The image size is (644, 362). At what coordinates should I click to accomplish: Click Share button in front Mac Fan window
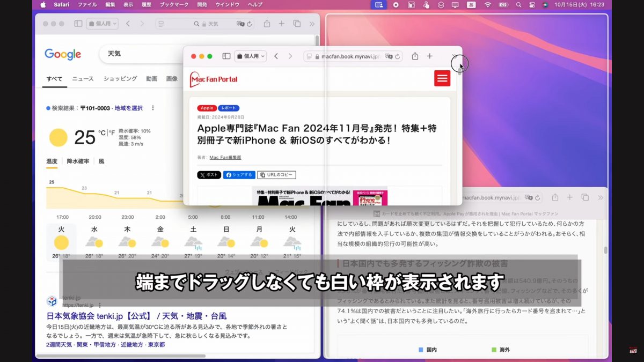[415, 56]
